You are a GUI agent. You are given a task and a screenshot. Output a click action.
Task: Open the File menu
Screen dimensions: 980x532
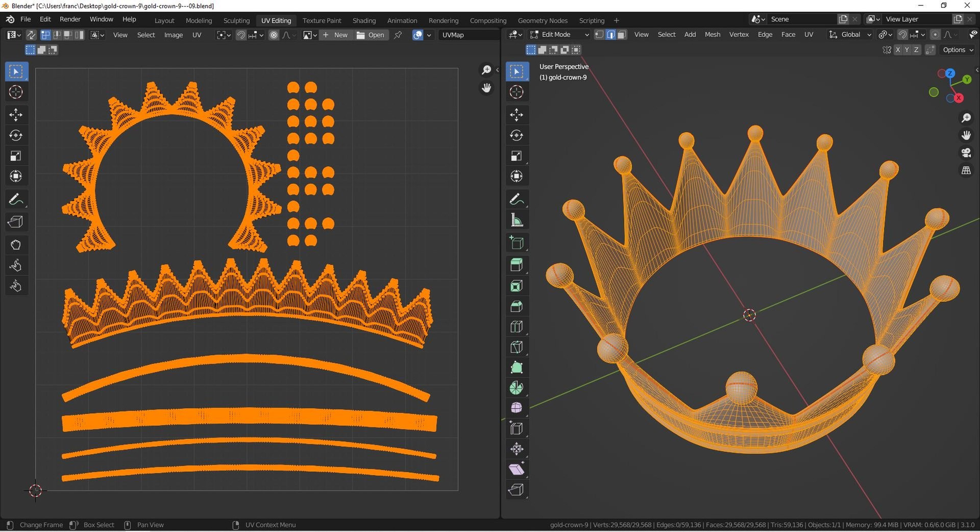click(26, 19)
